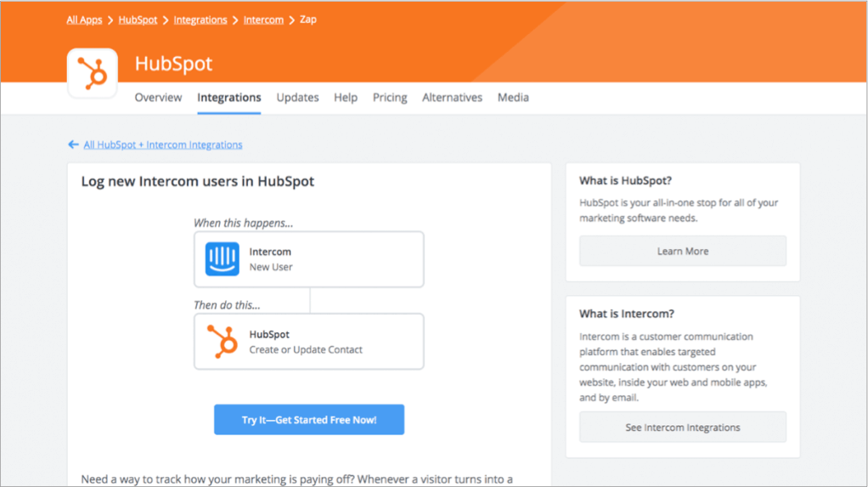Select the Media tab
868x487 pixels.
click(513, 98)
